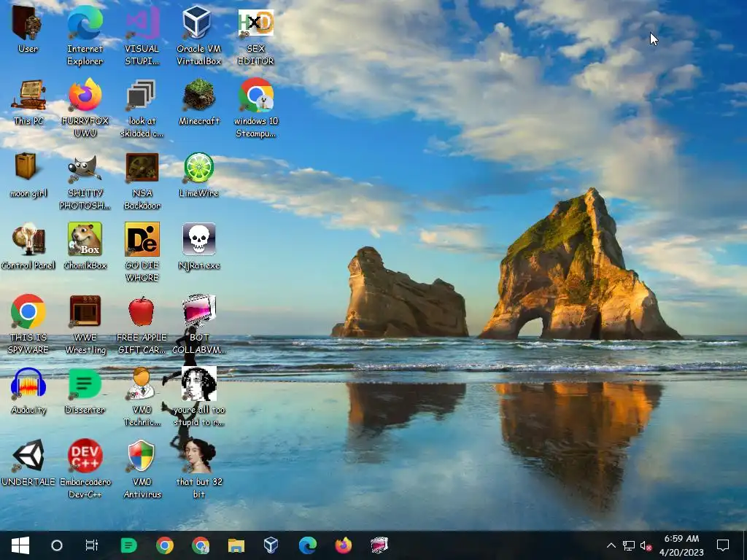Launch the Internet Explorer Edge shortcut

(x=85, y=36)
